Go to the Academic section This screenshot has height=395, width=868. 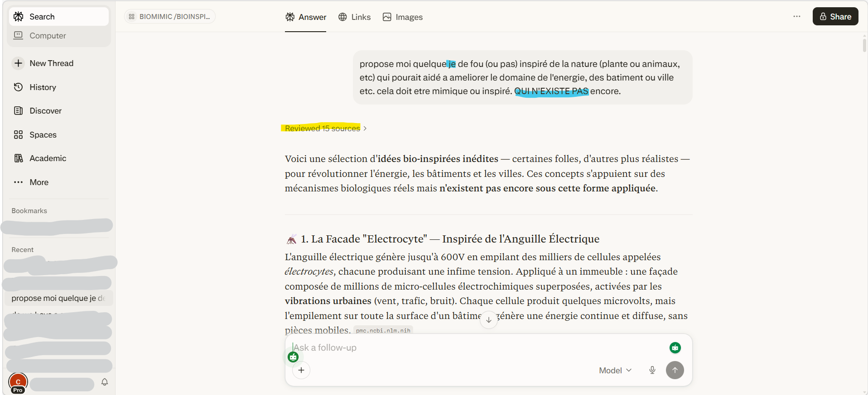tap(48, 158)
